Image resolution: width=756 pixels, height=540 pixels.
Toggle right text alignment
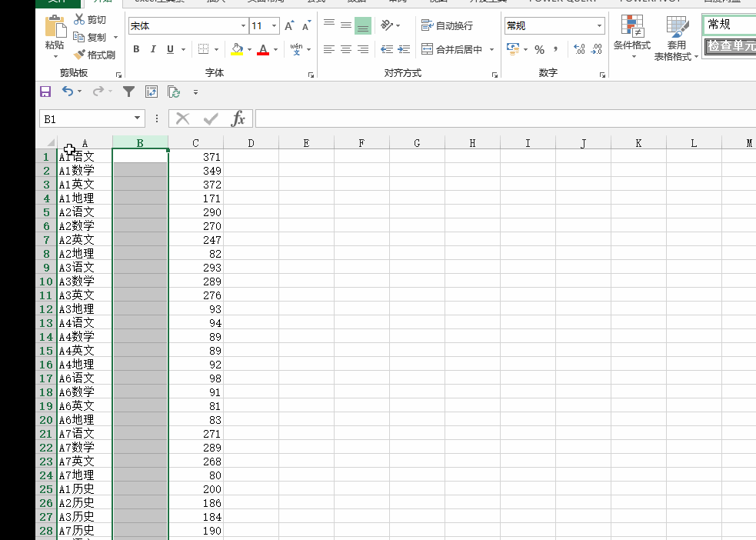pyautogui.click(x=362, y=49)
